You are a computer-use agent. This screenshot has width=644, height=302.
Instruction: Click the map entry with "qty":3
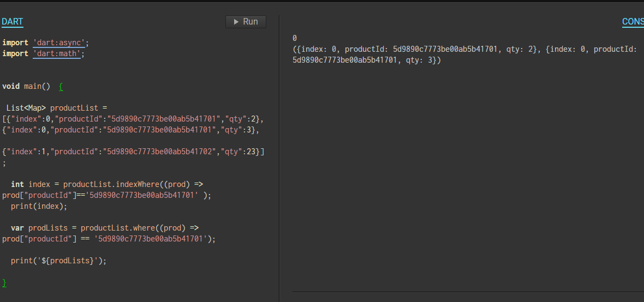[x=131, y=130]
